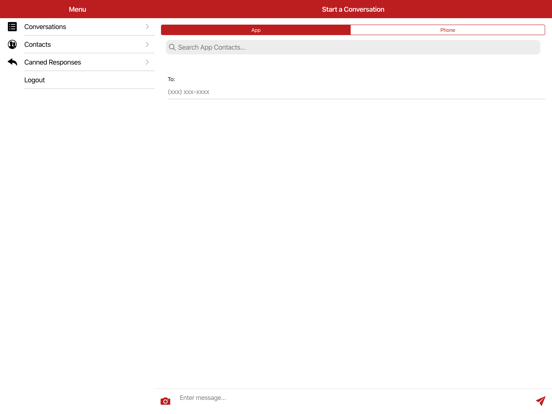Switch to the App segment

coord(256,30)
